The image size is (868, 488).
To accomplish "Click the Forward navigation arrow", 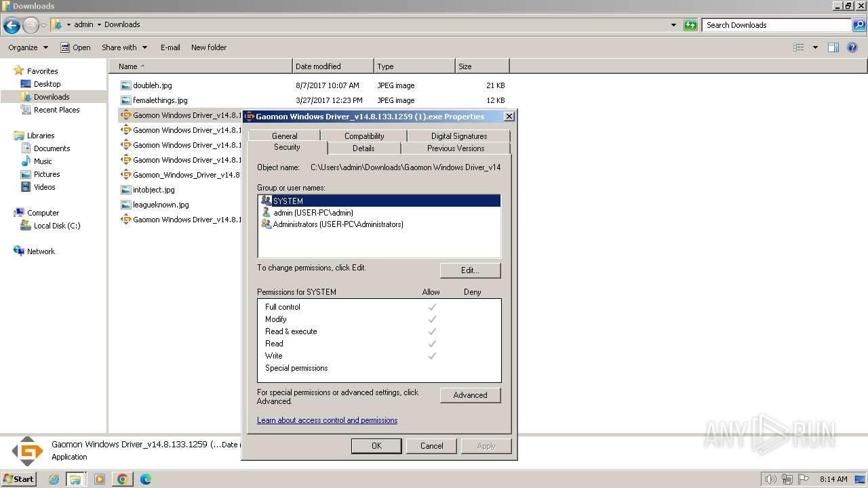I will click(x=31, y=25).
